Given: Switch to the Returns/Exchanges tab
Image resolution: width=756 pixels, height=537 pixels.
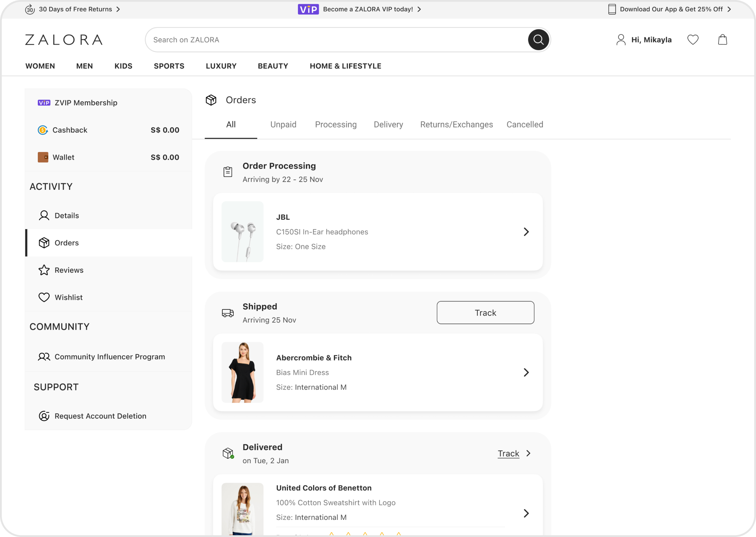Looking at the screenshot, I should (x=456, y=125).
